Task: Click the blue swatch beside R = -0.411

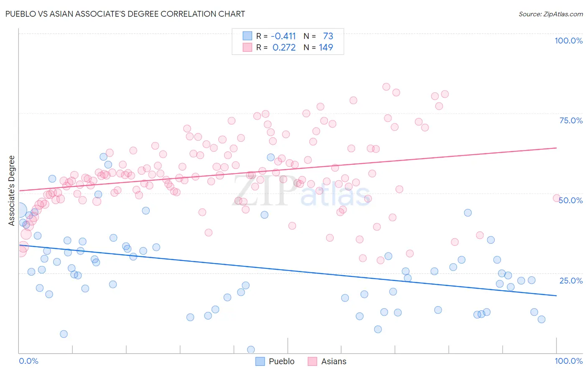Action: [x=248, y=36]
